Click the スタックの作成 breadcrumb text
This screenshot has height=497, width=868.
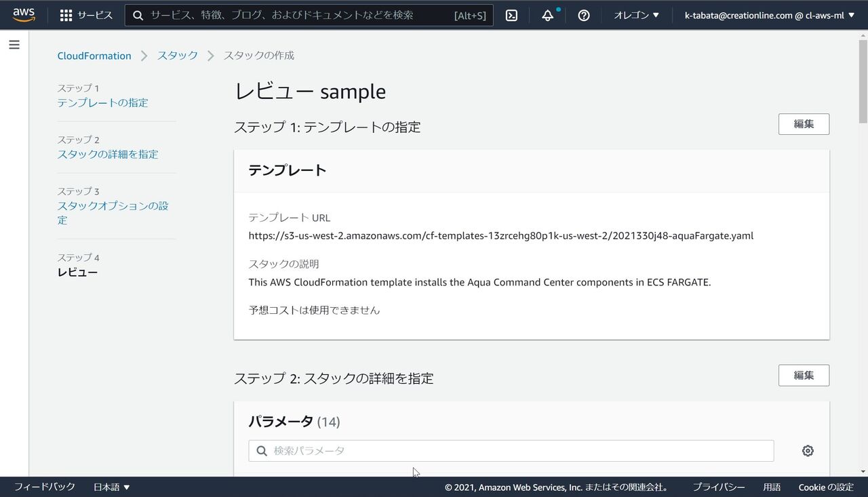259,56
